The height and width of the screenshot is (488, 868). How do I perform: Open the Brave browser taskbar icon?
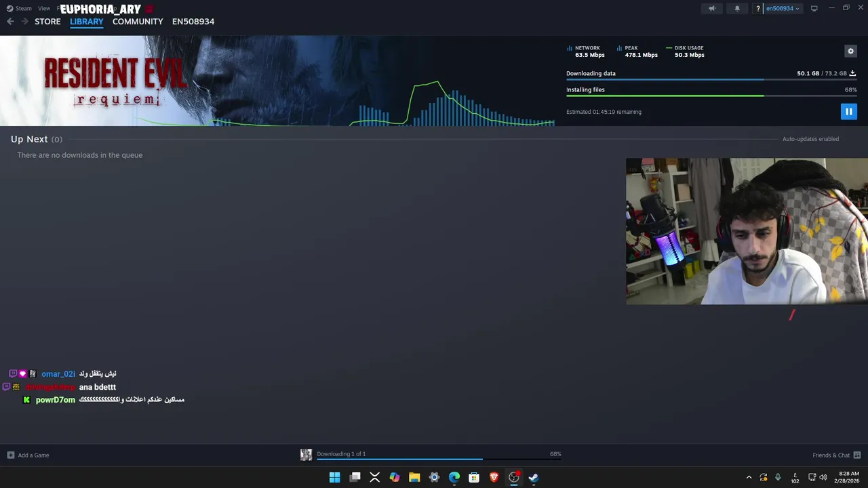(494, 477)
